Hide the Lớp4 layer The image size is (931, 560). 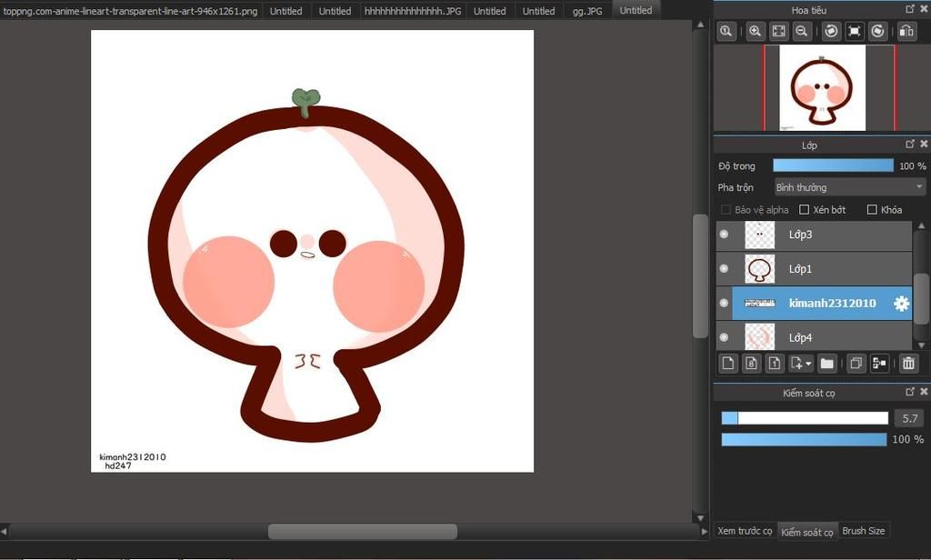[724, 337]
